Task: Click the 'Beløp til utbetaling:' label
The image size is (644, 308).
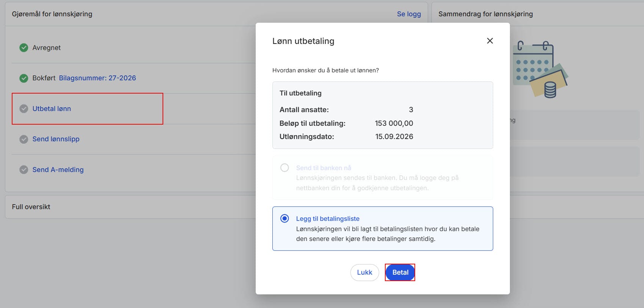Action: click(313, 123)
